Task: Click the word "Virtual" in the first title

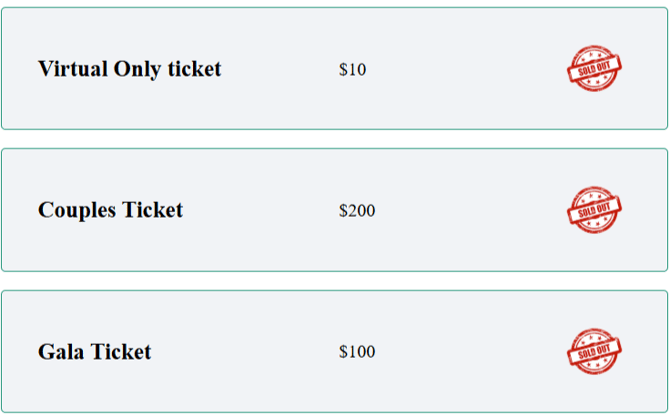Action: point(72,69)
